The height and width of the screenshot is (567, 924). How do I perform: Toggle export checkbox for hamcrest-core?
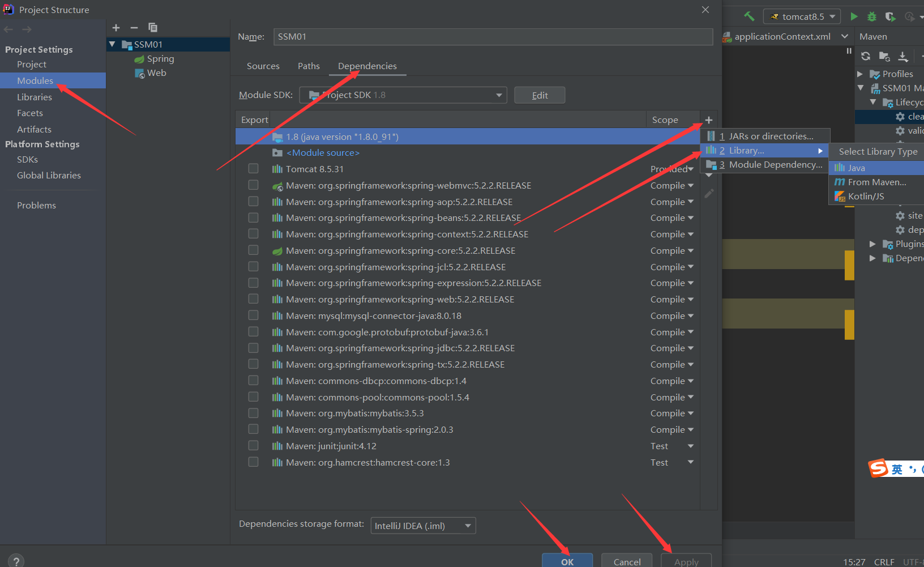coord(253,462)
